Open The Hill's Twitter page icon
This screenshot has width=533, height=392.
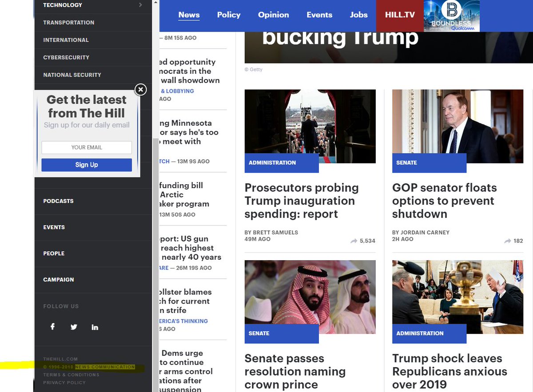tap(74, 327)
